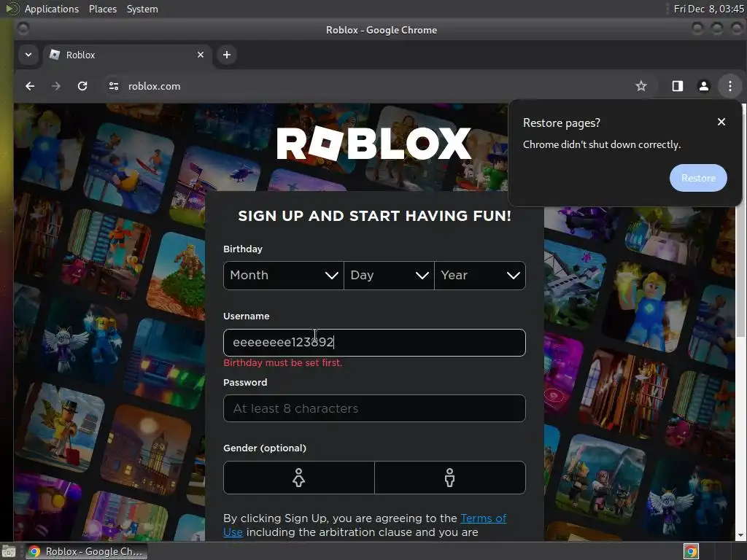Image resolution: width=747 pixels, height=560 pixels.
Task: Click the Username input field
Action: click(x=374, y=343)
